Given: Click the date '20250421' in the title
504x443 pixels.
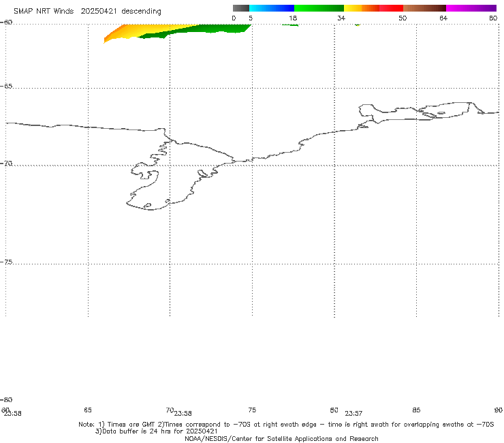Looking at the screenshot, I should click(99, 12).
